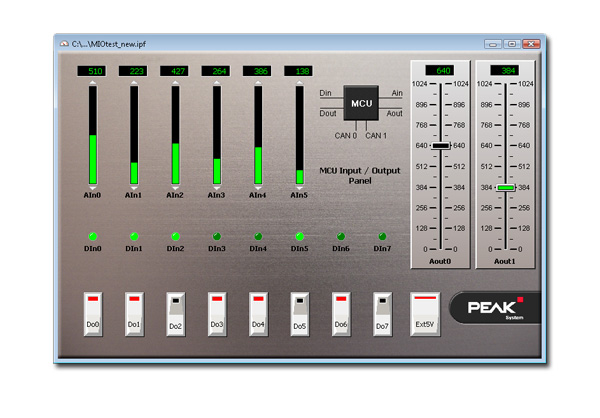This screenshot has height=418, width=600.
Task: Toggle the Do2 output switch
Action: [x=175, y=313]
